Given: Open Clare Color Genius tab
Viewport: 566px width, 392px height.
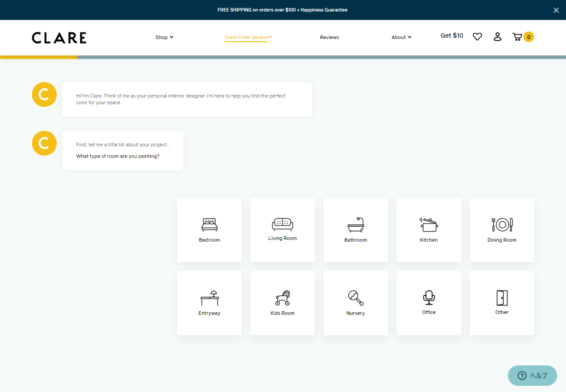Looking at the screenshot, I should coord(248,37).
